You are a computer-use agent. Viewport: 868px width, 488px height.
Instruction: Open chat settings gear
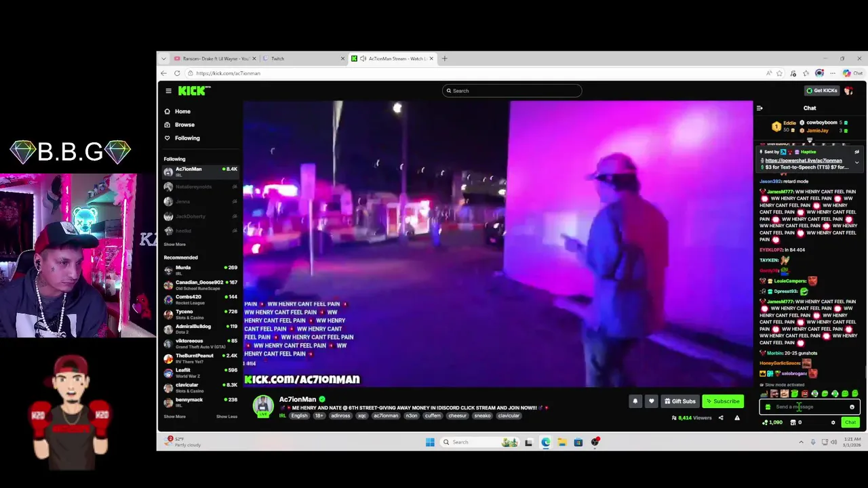(833, 422)
